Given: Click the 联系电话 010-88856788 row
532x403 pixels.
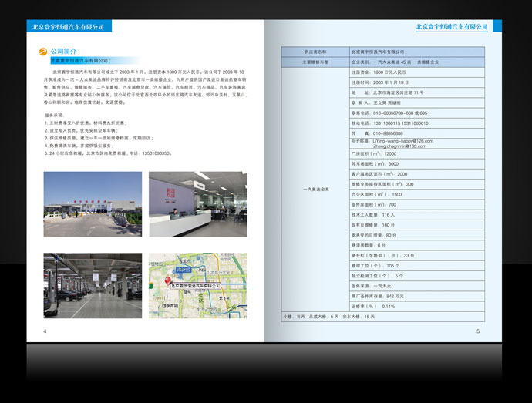Looking at the screenshot, I should pyautogui.click(x=417, y=113).
